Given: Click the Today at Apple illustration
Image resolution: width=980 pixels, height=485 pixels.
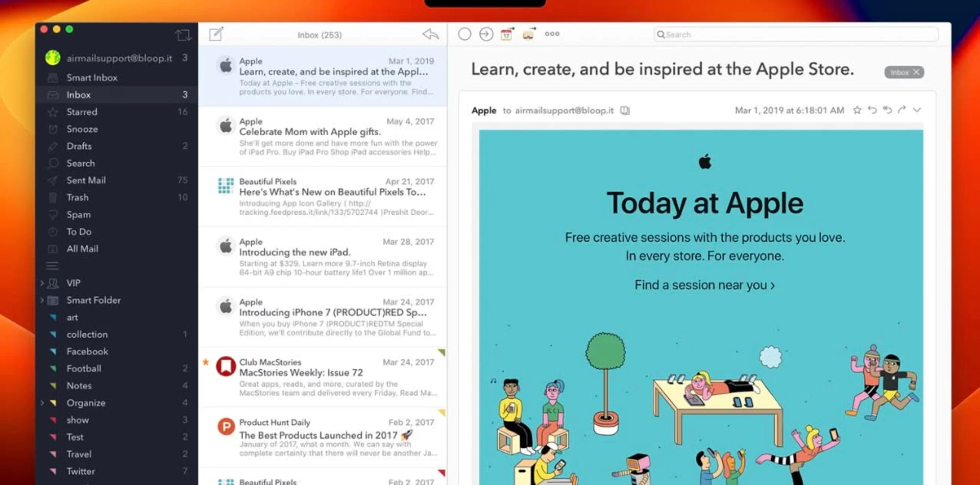Looking at the screenshot, I should (x=701, y=403).
